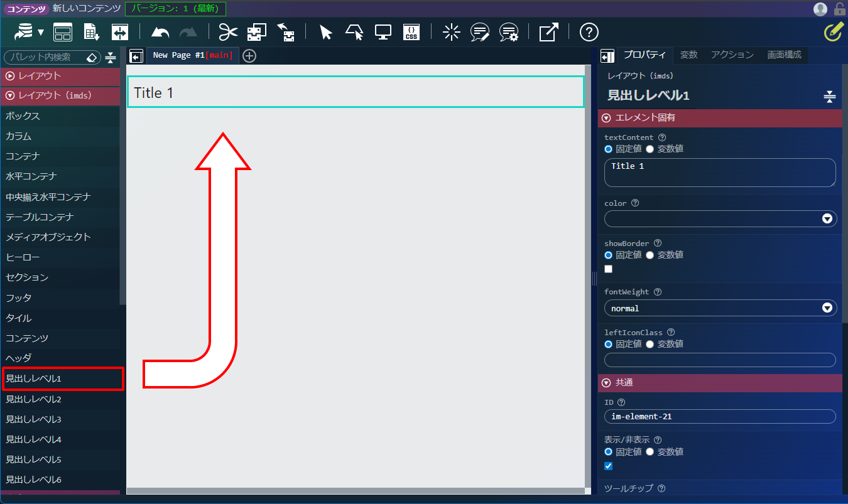Click the open in new window icon
848x504 pixels.
pyautogui.click(x=549, y=32)
